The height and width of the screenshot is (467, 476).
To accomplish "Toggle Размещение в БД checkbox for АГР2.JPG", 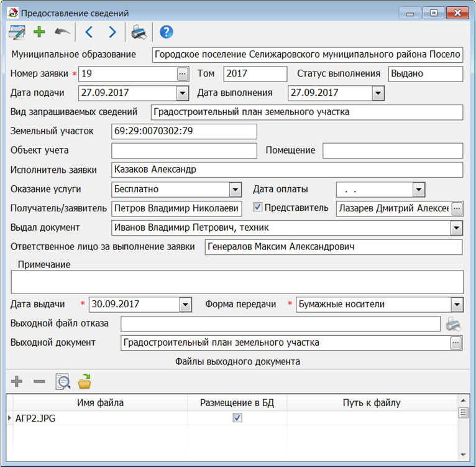I will coord(237,418).
